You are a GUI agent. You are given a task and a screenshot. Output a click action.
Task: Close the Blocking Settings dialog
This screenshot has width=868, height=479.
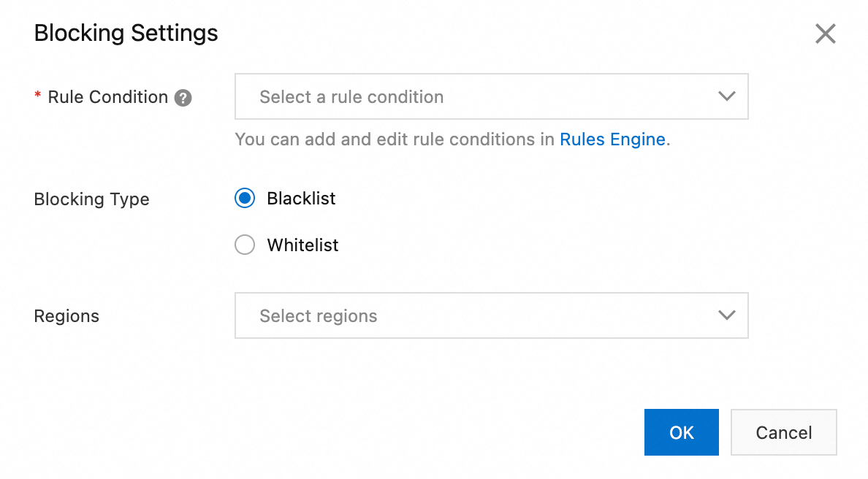tap(825, 34)
